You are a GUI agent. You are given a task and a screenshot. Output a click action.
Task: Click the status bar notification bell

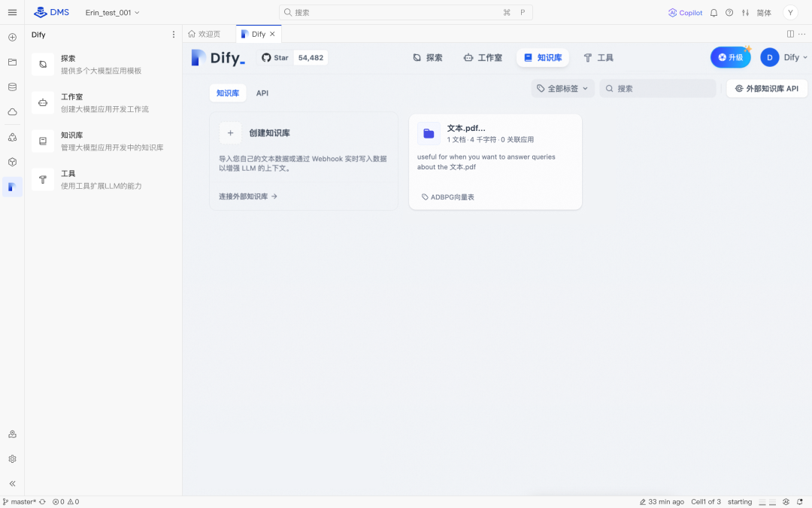tap(800, 502)
